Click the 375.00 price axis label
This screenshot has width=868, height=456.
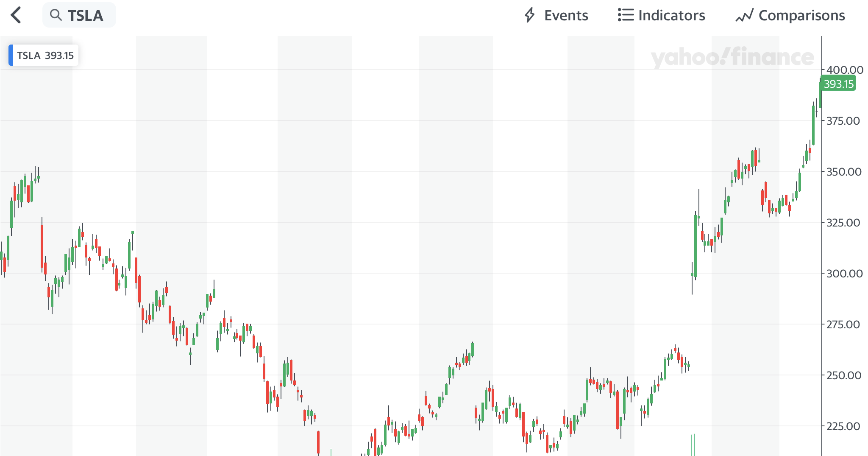(843, 121)
